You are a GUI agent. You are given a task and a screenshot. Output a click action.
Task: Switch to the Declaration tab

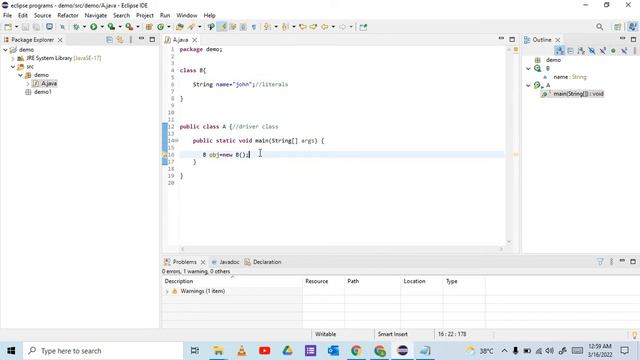(263, 262)
